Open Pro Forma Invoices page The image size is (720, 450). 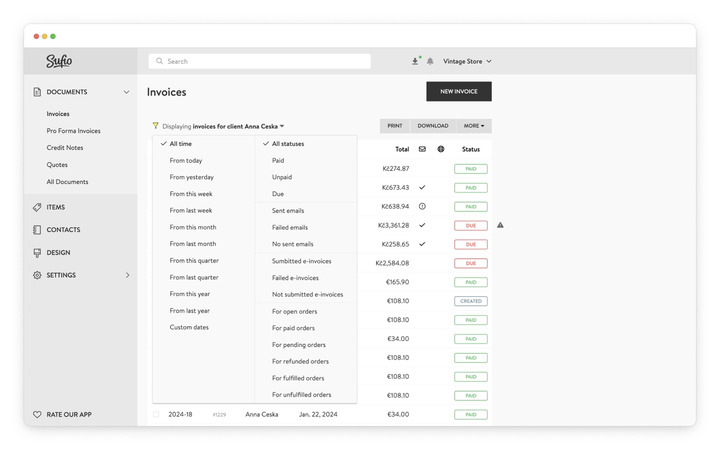coord(73,131)
